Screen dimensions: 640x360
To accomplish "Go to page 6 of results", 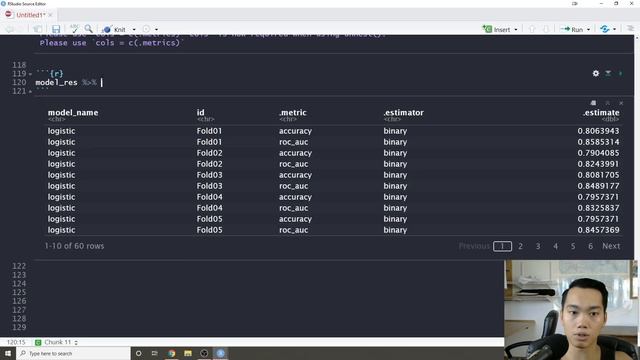I will (590, 246).
